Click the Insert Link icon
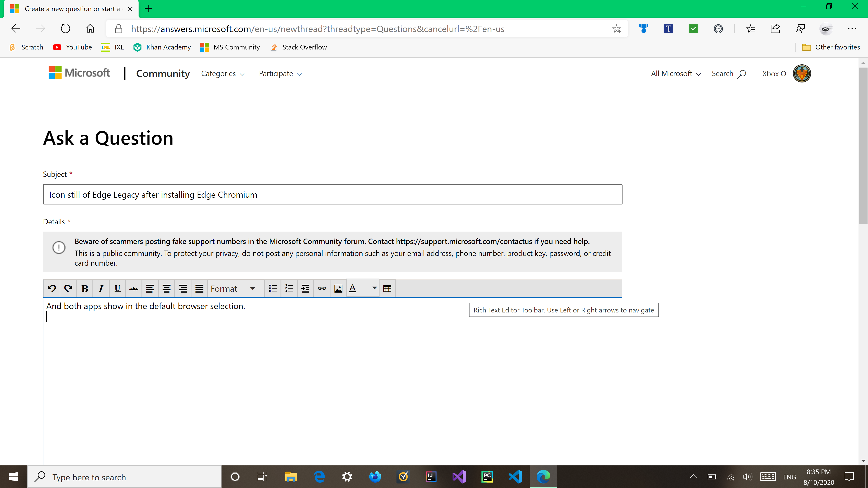868x488 pixels. (322, 288)
